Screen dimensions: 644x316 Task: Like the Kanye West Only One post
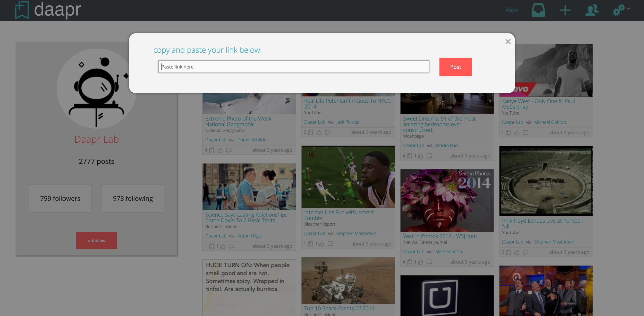[517, 133]
